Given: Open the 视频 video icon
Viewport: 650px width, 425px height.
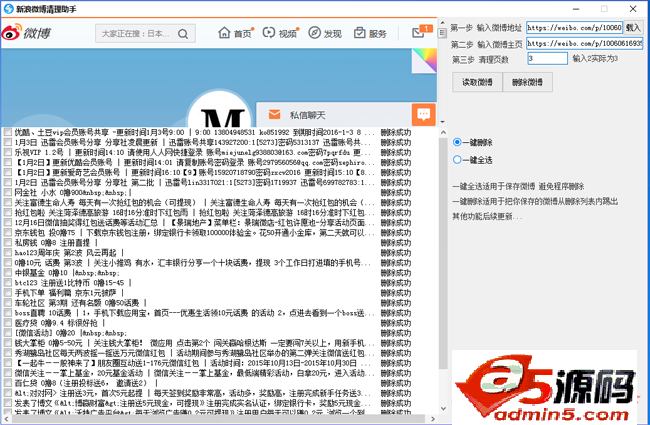Looking at the screenshot, I should [269, 33].
